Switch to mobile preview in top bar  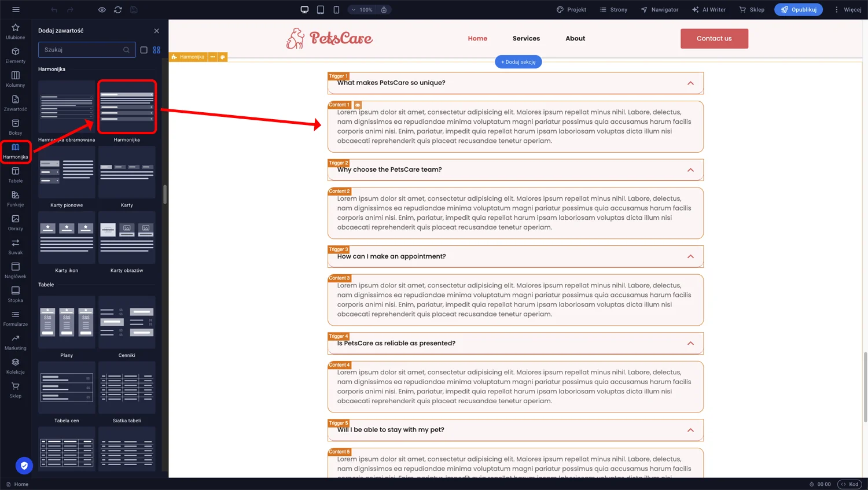[336, 9]
